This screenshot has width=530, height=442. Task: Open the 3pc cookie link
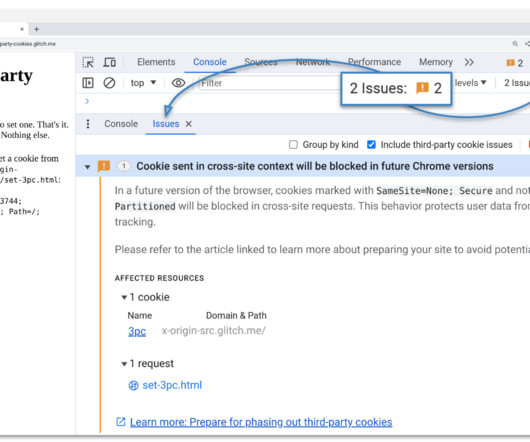pyautogui.click(x=137, y=331)
